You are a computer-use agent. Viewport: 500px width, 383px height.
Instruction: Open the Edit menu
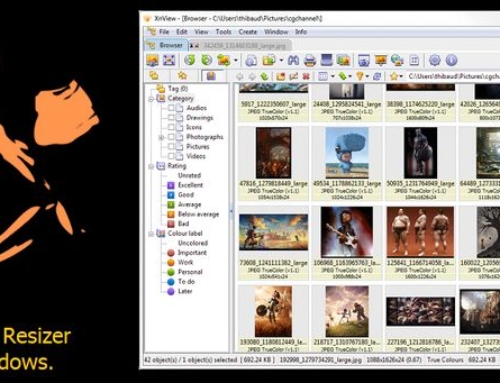tap(182, 32)
